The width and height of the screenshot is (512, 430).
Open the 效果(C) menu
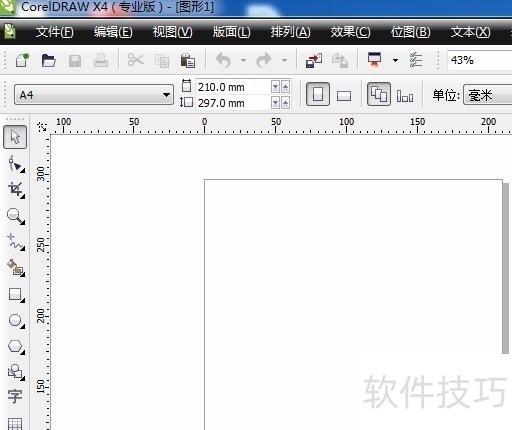pos(350,32)
